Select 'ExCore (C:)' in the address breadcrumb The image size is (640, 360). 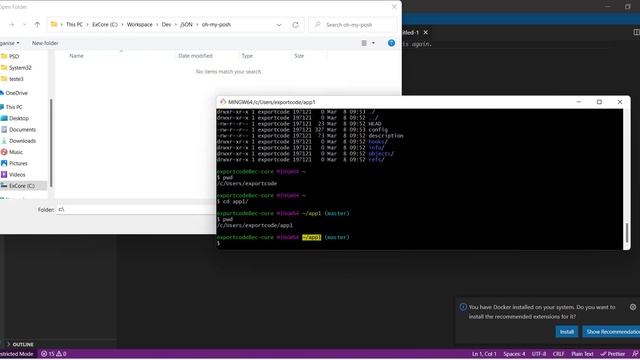tap(105, 24)
